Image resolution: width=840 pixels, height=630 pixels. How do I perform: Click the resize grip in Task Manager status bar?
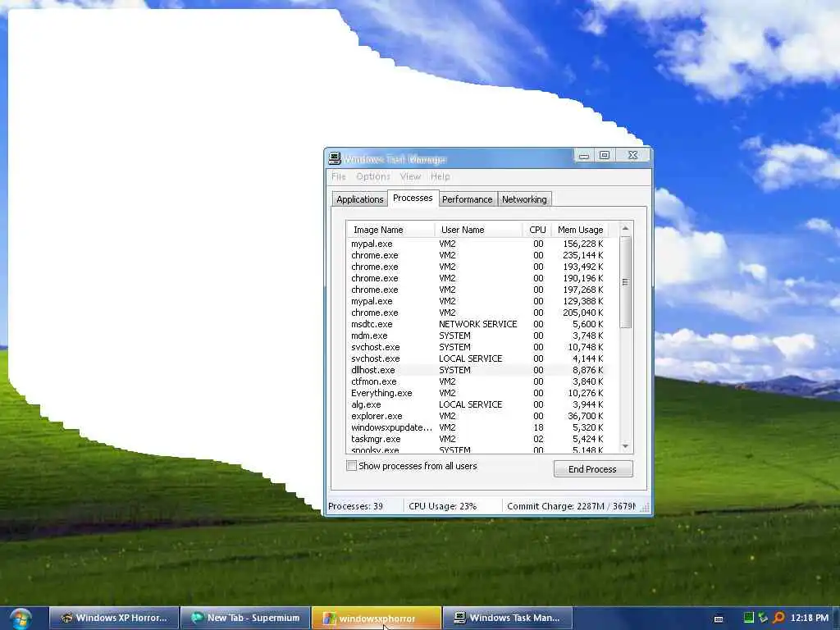645,507
